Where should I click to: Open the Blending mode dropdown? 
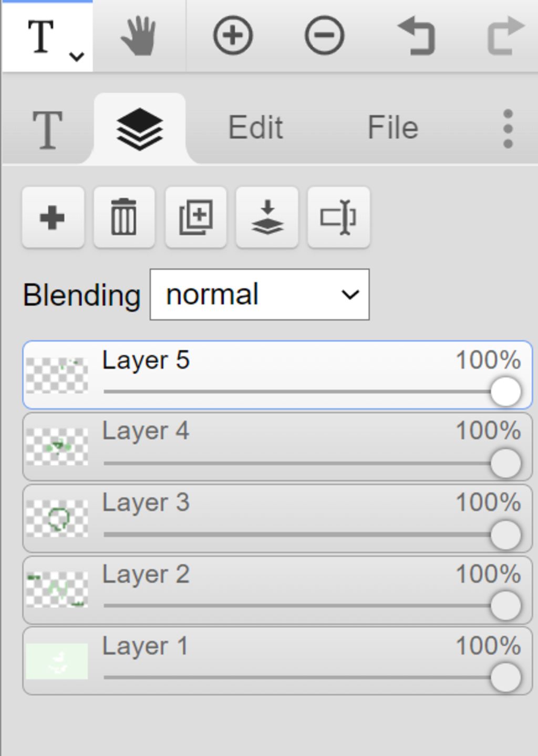click(x=260, y=294)
